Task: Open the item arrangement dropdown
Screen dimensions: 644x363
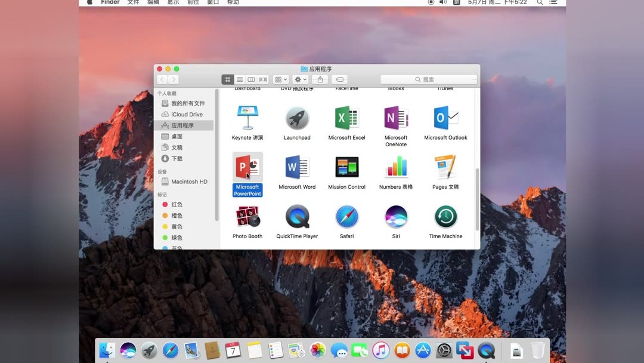Action: coord(279,79)
